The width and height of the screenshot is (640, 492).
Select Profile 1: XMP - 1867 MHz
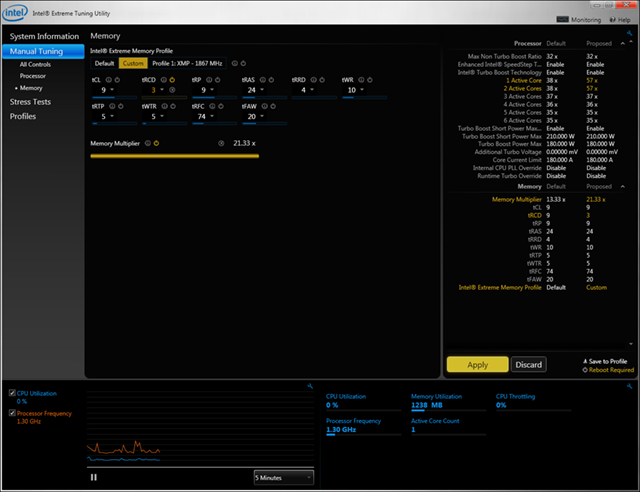187,63
